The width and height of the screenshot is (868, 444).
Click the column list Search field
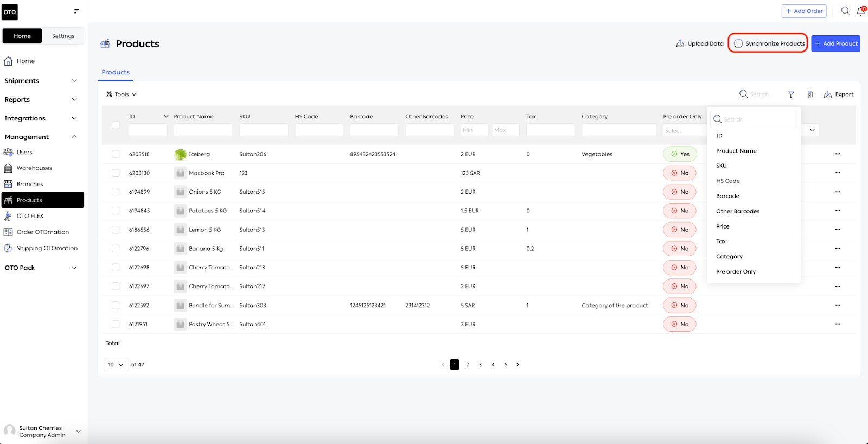(754, 119)
